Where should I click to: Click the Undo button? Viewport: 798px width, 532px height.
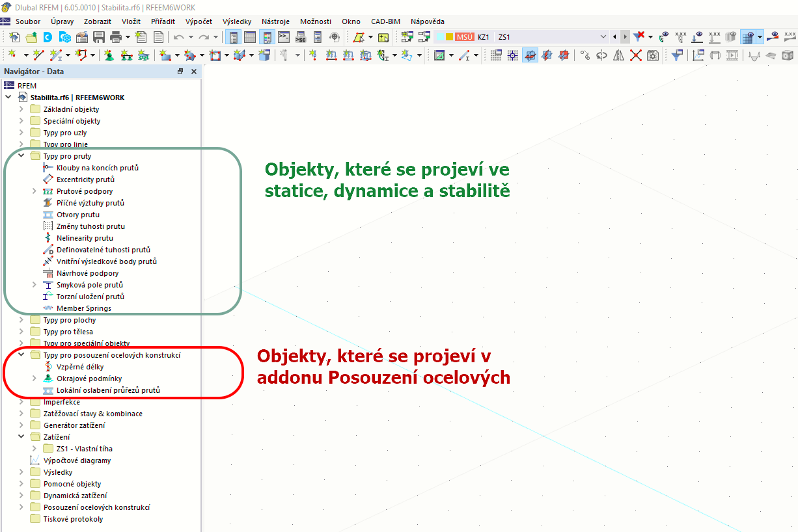coord(179,37)
